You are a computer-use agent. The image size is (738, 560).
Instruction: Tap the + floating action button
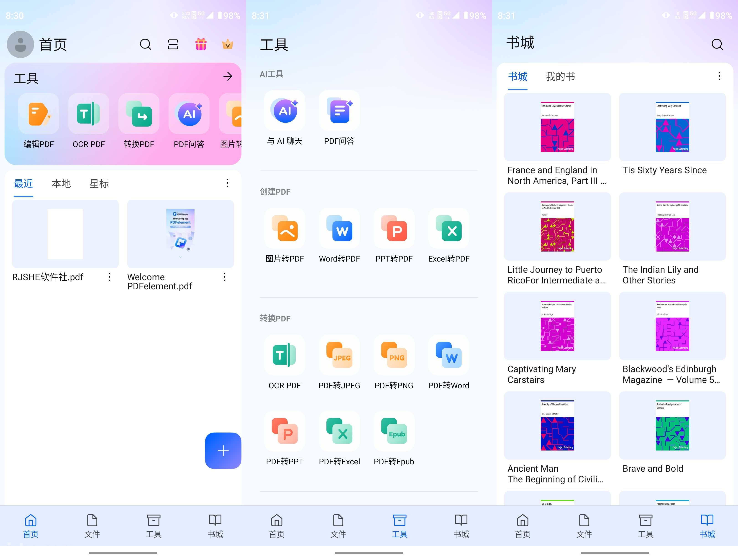(223, 451)
